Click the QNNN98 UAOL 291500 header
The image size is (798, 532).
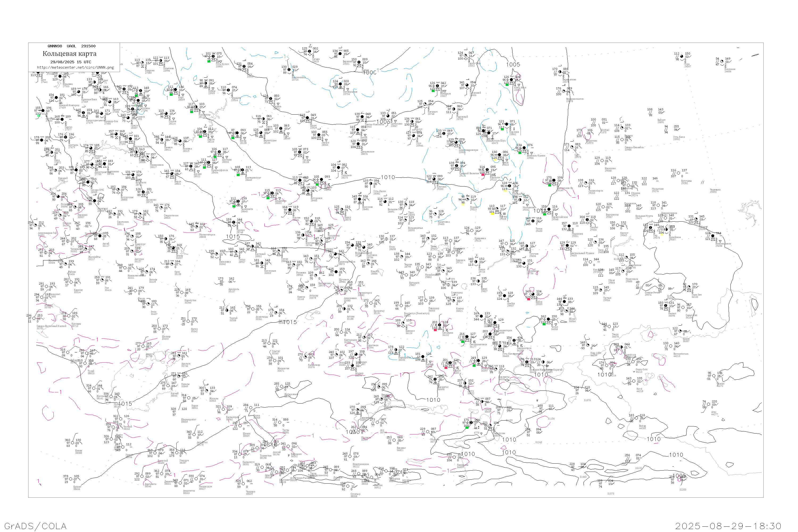(72, 46)
